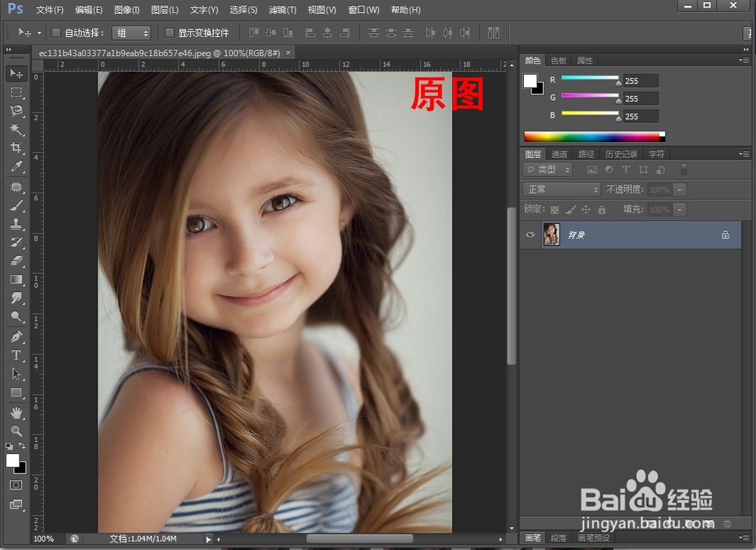
Task: Open the 滤镜(T) menu
Action: coord(283,10)
